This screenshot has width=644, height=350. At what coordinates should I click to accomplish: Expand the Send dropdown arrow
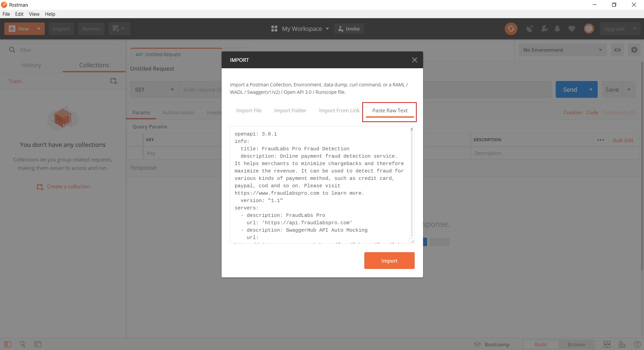coord(591,89)
